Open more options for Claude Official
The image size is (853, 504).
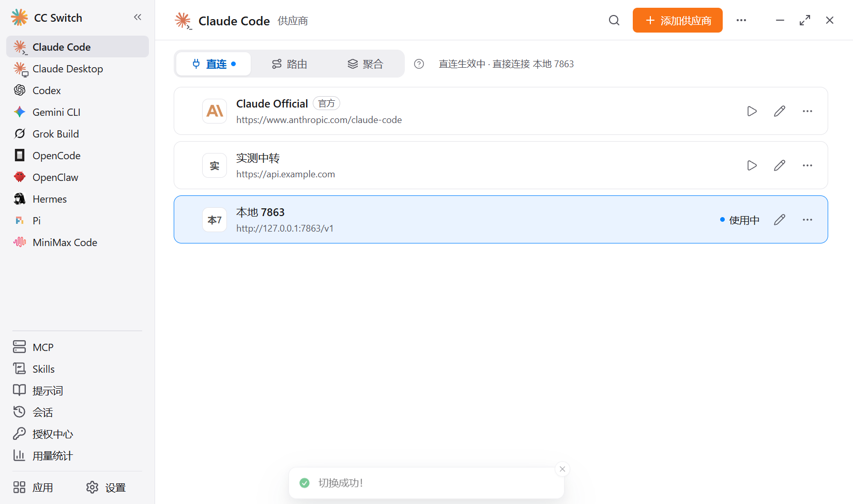click(x=808, y=111)
